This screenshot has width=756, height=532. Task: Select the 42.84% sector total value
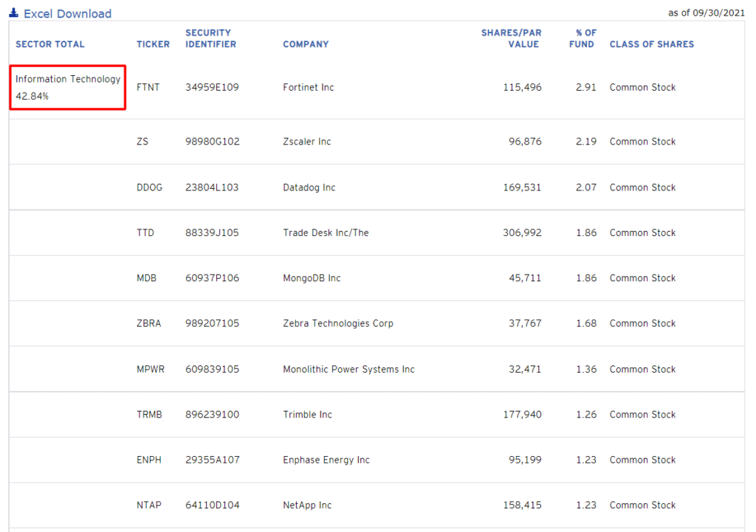click(x=32, y=96)
